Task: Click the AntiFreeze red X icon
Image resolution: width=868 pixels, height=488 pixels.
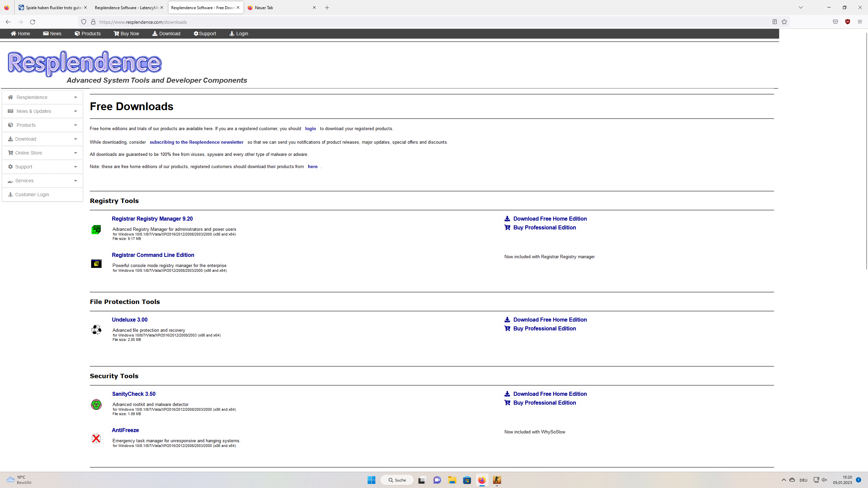Action: 96,438
